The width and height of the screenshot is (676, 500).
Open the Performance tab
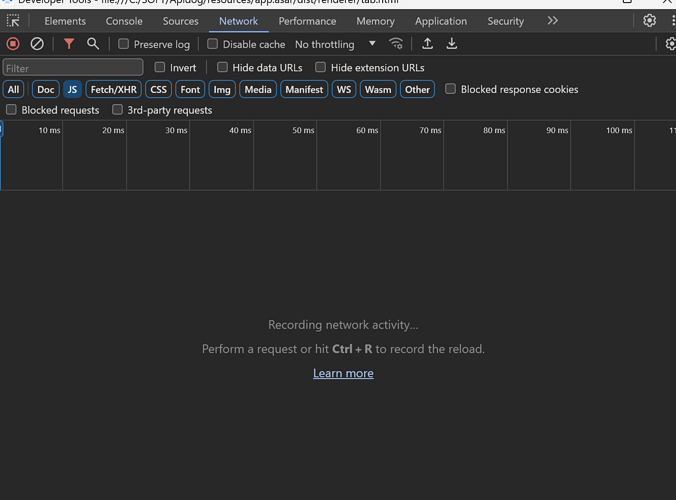307,21
